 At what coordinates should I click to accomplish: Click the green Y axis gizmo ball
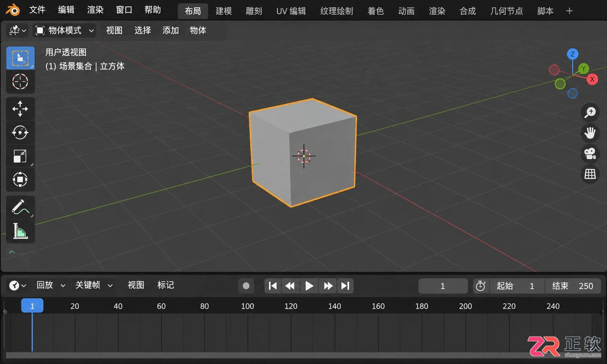pos(583,68)
